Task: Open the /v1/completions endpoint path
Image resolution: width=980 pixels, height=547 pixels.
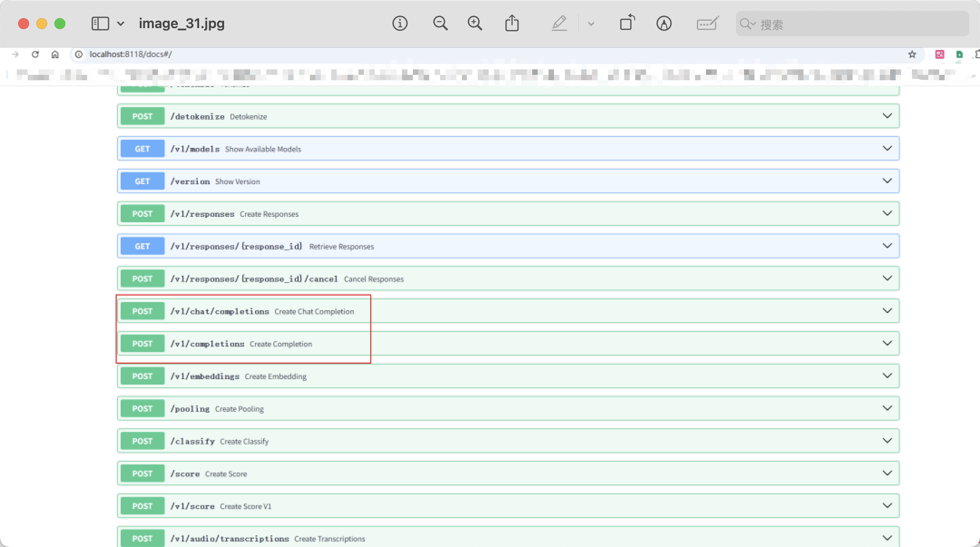Action: pos(207,344)
